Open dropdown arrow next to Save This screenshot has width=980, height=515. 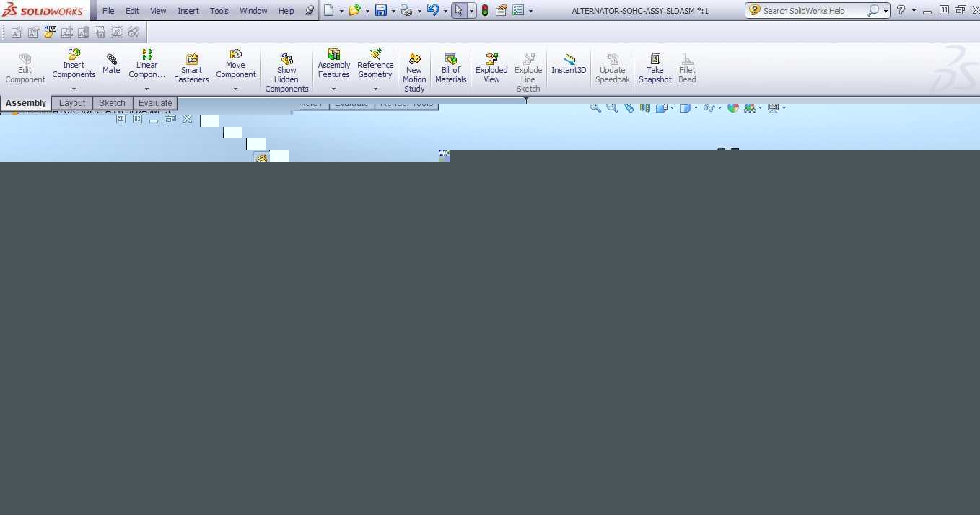[393, 11]
